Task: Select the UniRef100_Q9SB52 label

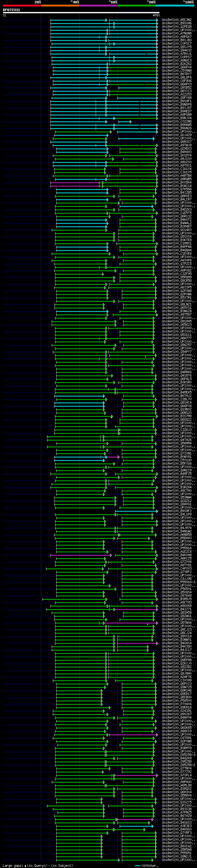Action: (x=177, y=88)
